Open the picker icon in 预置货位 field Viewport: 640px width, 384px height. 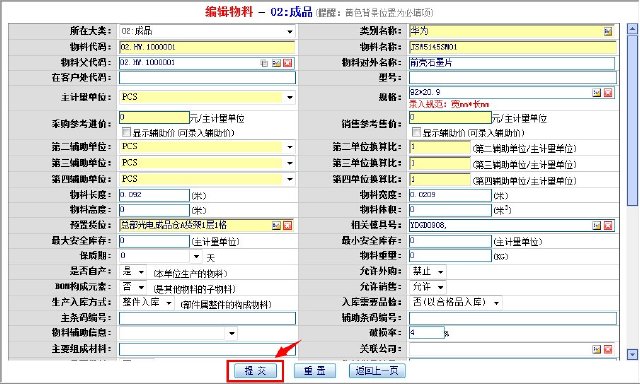click(276, 225)
